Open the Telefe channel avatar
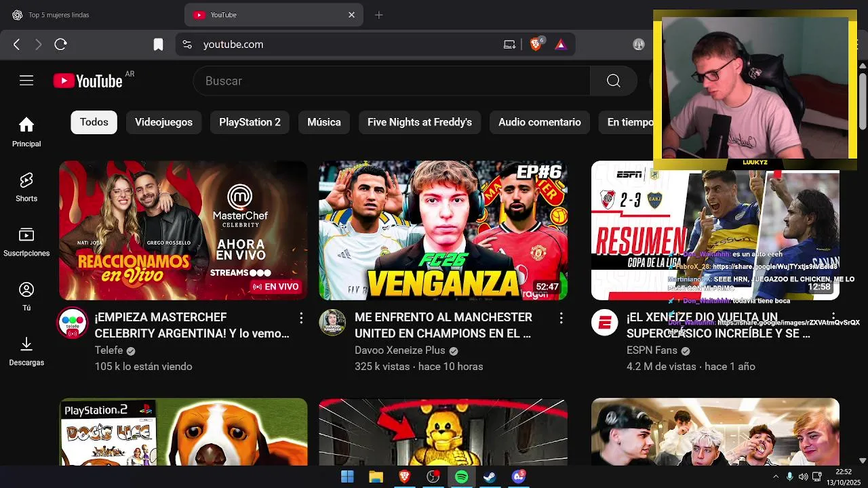Viewport: 868px width, 488px height. (72, 323)
